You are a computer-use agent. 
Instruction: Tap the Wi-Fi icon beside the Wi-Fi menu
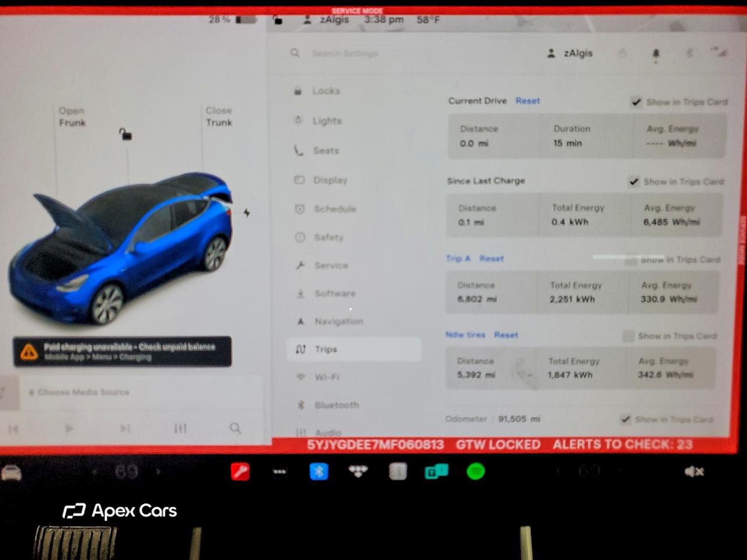[x=301, y=377]
